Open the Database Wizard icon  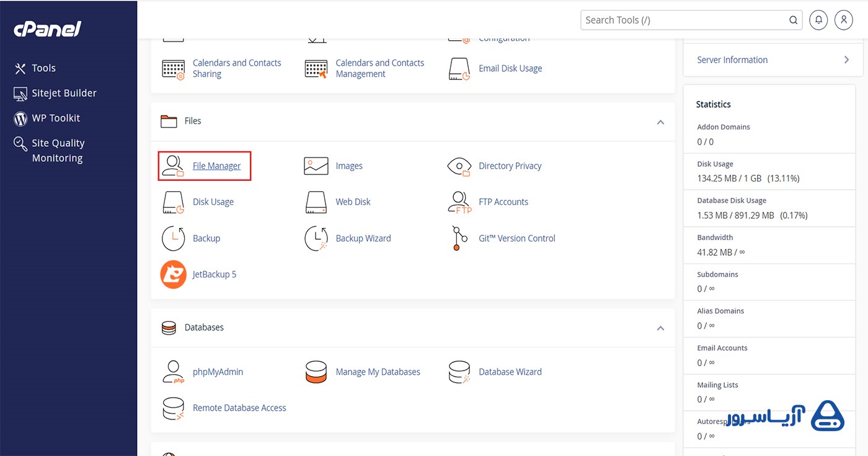(x=459, y=372)
